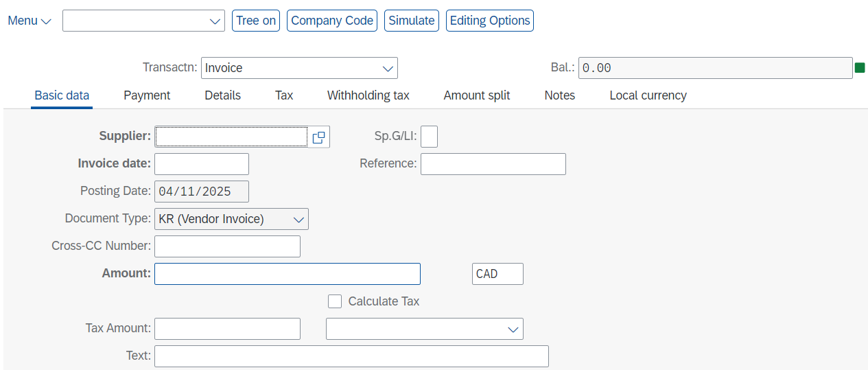
Task: Click the Tree on button
Action: point(256,21)
